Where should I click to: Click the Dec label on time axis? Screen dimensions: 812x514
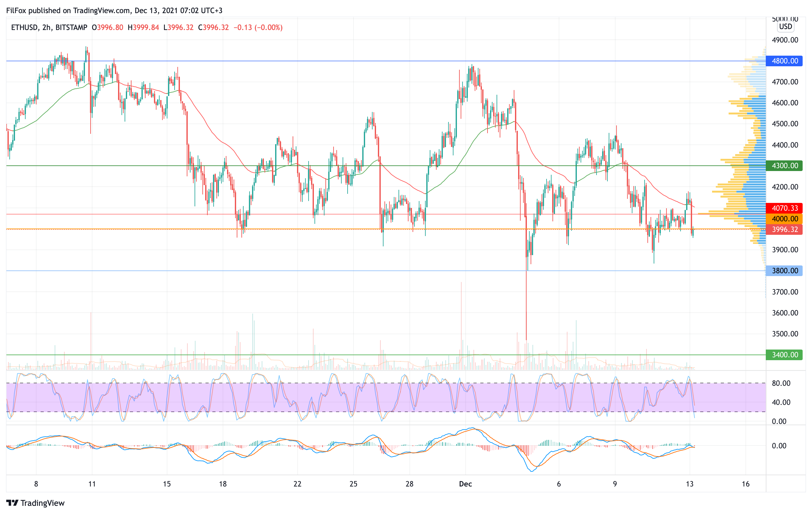coord(465,484)
